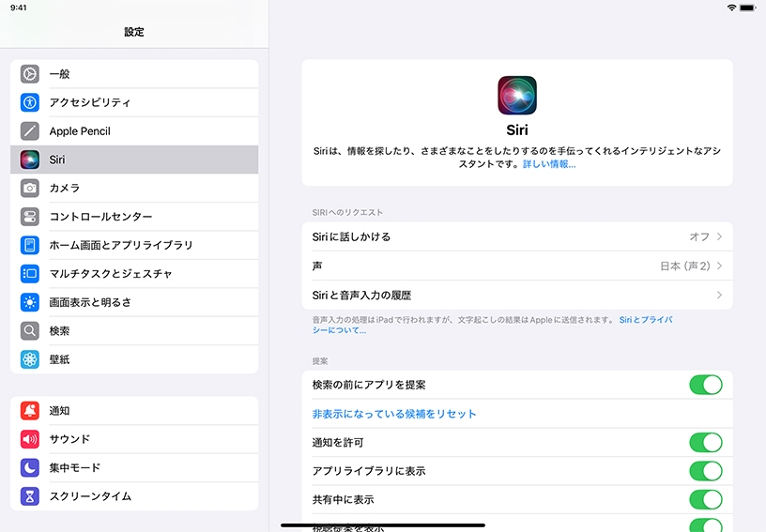The image size is (766, 532).
Task: Tap the 壁紙 flower icon
Action: (30, 359)
